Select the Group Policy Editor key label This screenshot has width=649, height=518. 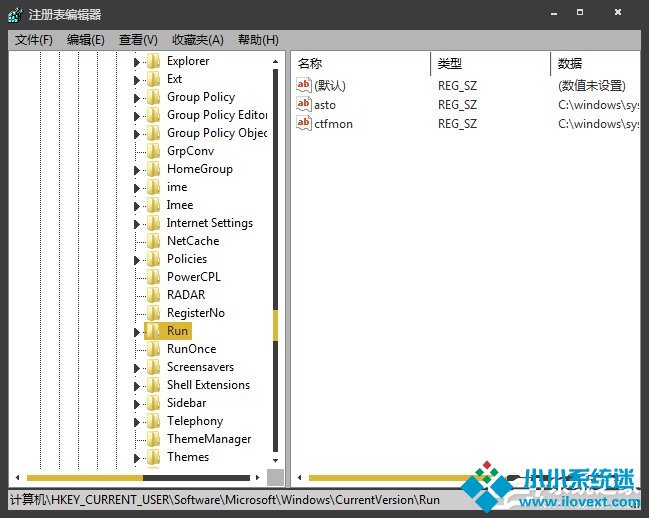(217, 115)
